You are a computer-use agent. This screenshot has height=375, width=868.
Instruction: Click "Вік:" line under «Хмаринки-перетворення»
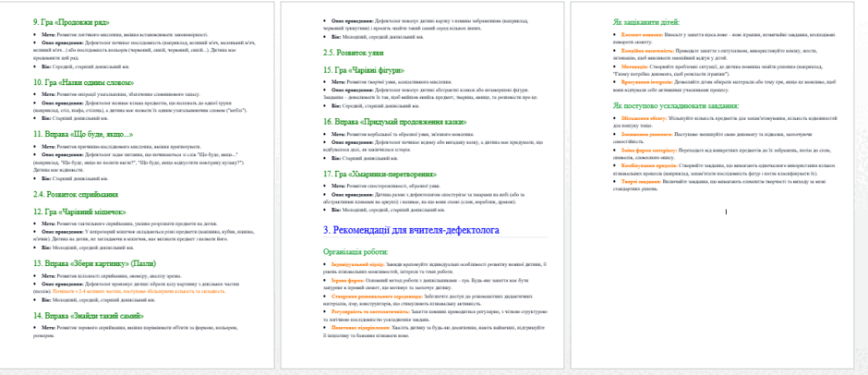coord(388,210)
